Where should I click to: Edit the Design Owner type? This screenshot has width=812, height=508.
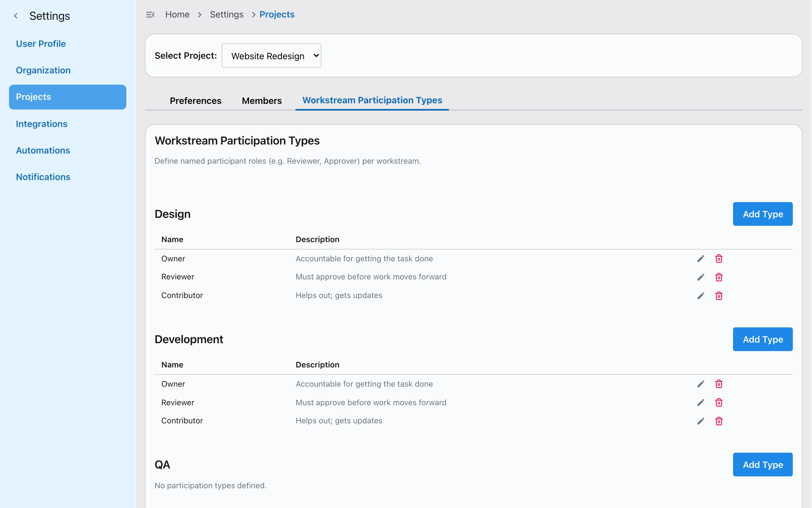(x=701, y=259)
